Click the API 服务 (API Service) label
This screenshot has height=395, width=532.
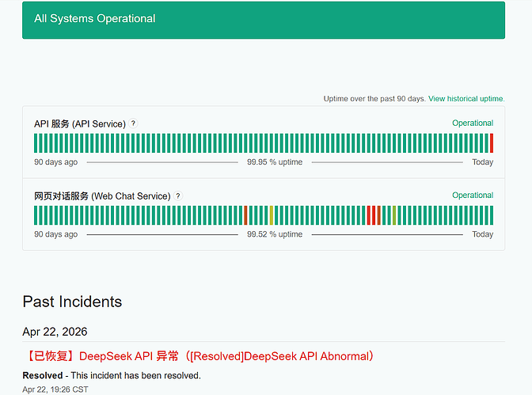[x=80, y=123]
